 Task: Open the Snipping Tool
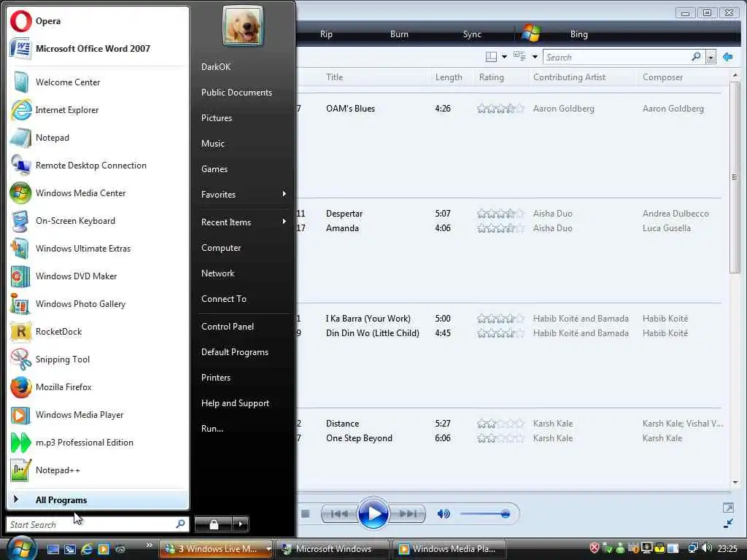click(98, 359)
